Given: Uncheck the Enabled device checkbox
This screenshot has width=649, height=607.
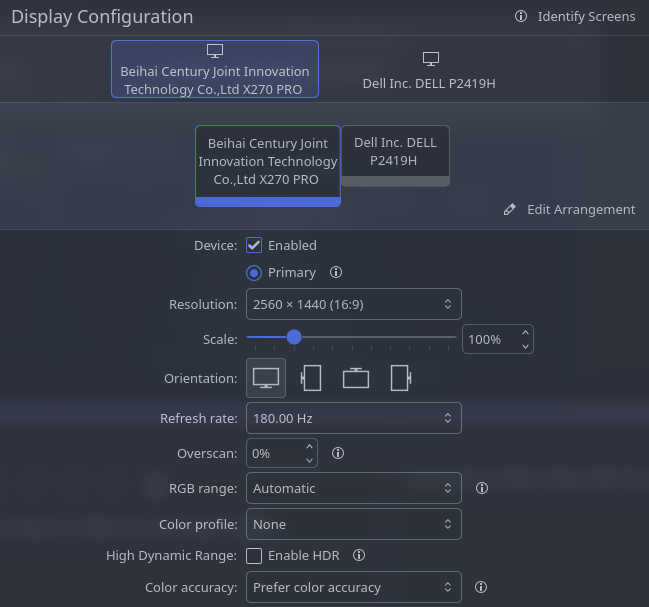Looking at the screenshot, I should click(x=254, y=245).
